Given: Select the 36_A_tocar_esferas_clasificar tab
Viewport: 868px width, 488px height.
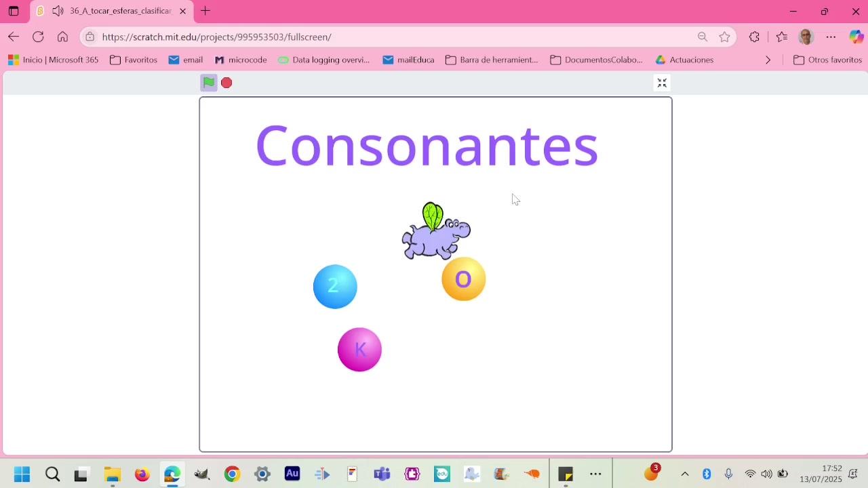Looking at the screenshot, I should click(112, 11).
